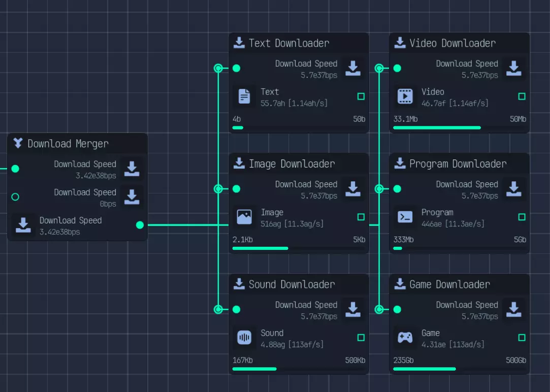Click Game Downloader's input port
The width and height of the screenshot is (550, 392).
click(397, 310)
